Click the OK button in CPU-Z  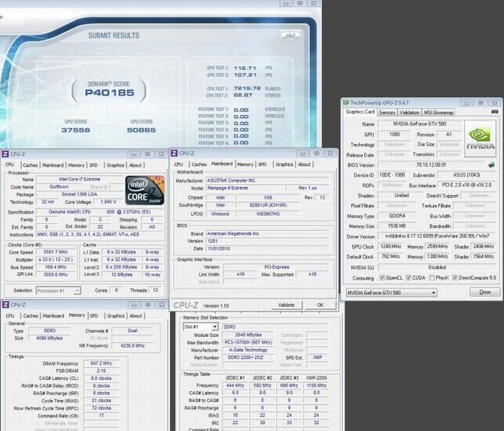pos(320,305)
